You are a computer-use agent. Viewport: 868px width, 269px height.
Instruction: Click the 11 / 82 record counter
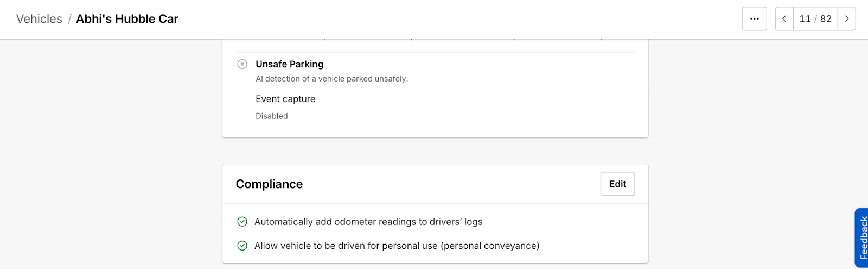(815, 18)
